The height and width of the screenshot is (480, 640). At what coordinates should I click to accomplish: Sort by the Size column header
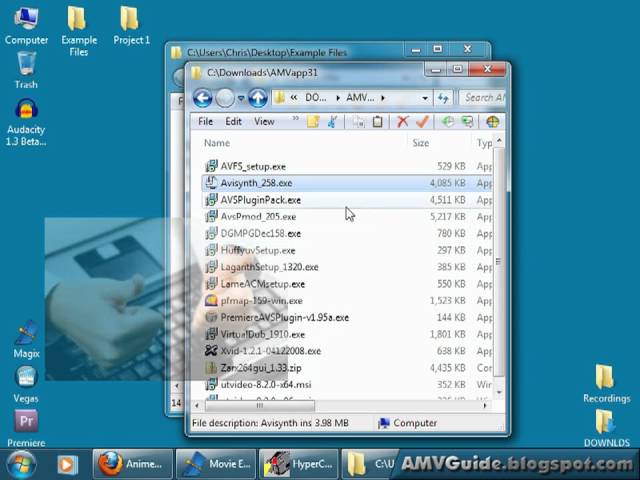point(420,143)
